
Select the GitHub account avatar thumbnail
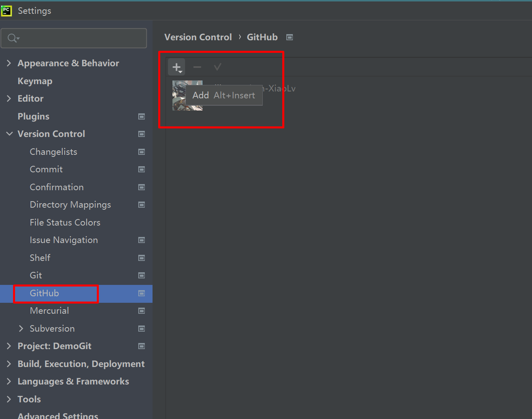[187, 96]
